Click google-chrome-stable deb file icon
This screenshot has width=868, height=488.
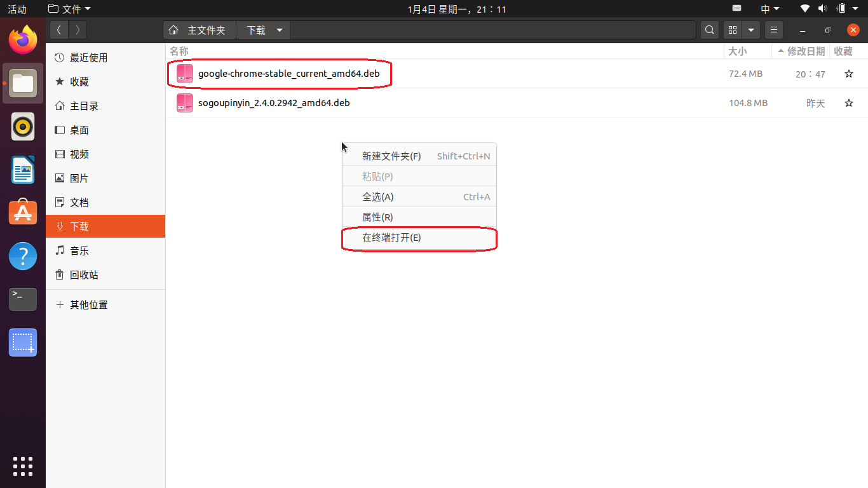(185, 74)
